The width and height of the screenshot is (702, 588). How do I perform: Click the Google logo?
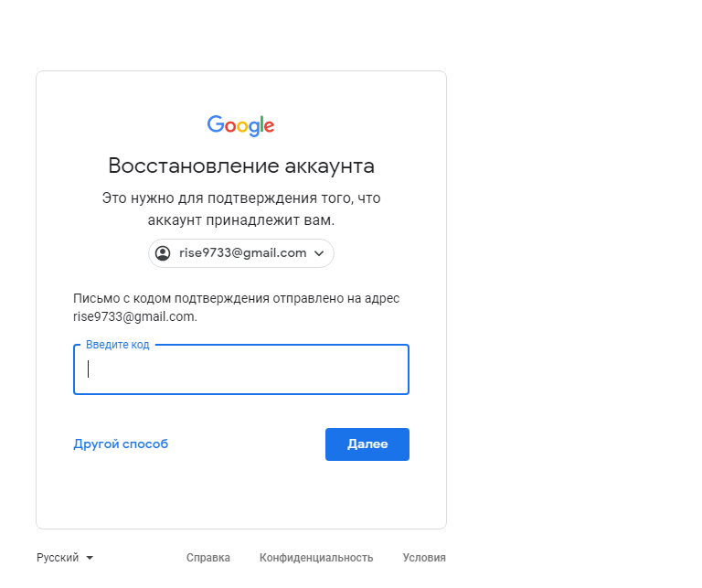[240, 125]
